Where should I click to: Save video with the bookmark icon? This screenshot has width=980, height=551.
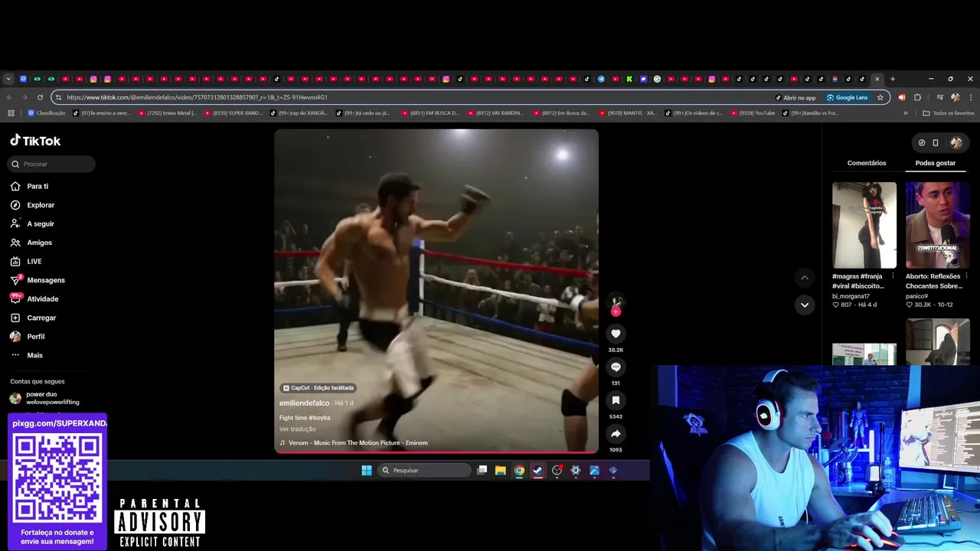616,400
